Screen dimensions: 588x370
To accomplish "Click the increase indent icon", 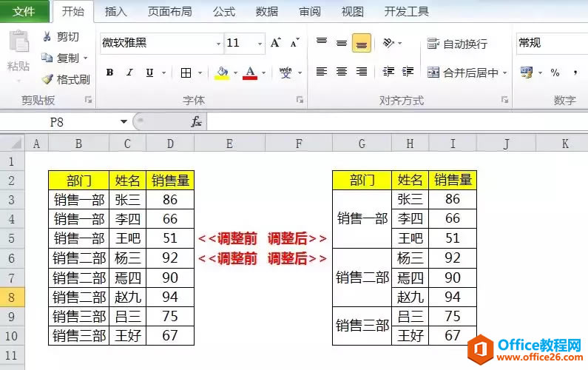I will click(408, 72).
